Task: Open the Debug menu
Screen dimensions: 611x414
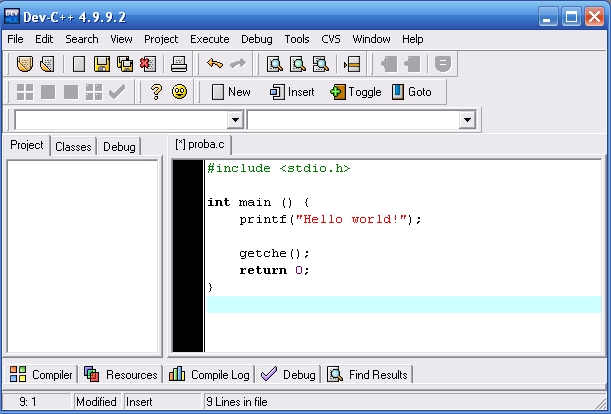Action: click(x=257, y=39)
